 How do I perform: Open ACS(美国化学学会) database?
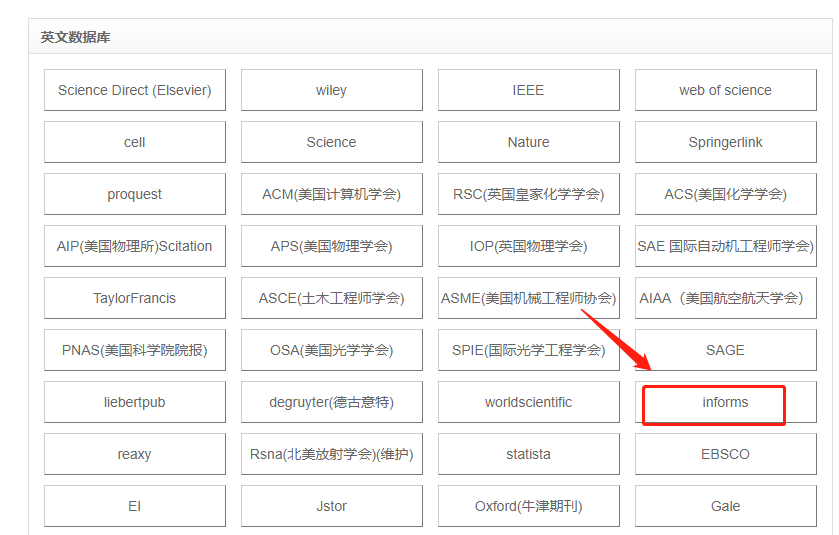click(x=725, y=194)
